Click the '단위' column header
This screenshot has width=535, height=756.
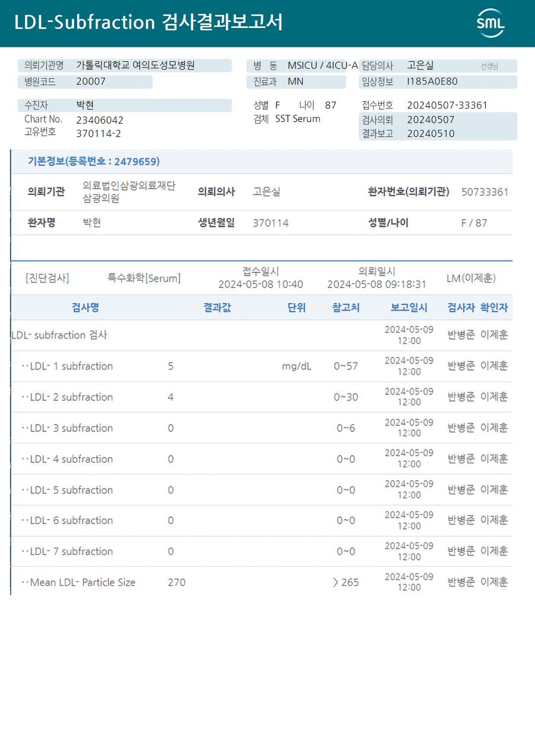point(296,308)
